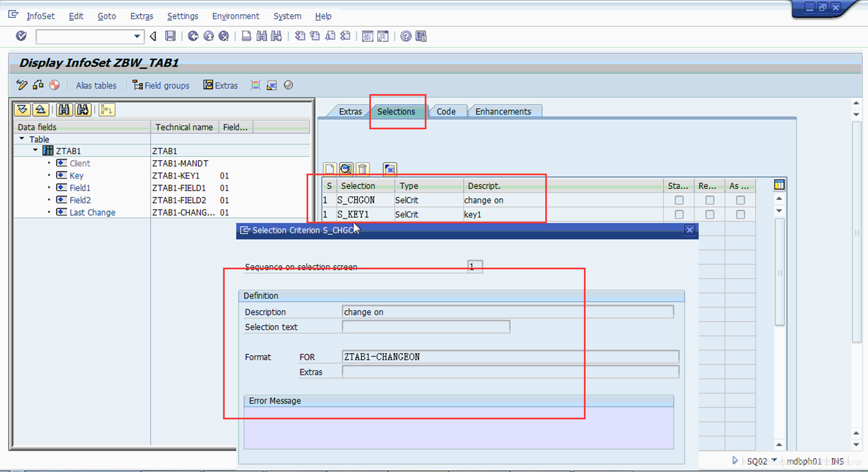The width and height of the screenshot is (868, 472).
Task: Toggle As... checkbox for S_CHGON row
Action: (741, 200)
